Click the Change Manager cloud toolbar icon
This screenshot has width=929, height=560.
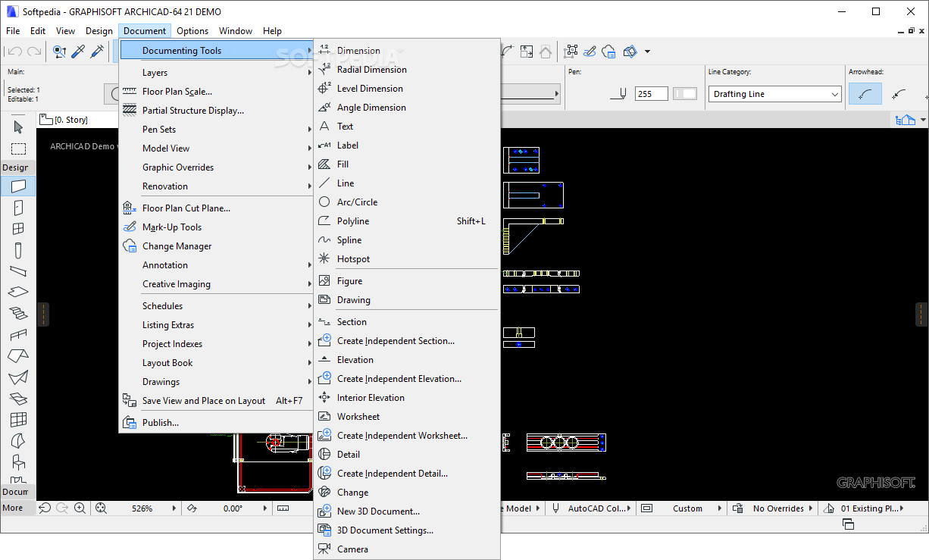click(x=610, y=52)
